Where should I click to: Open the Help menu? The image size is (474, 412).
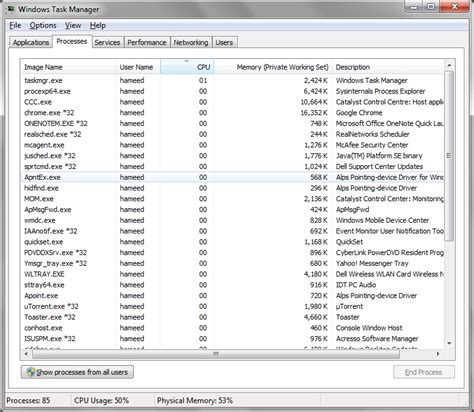pos(98,25)
